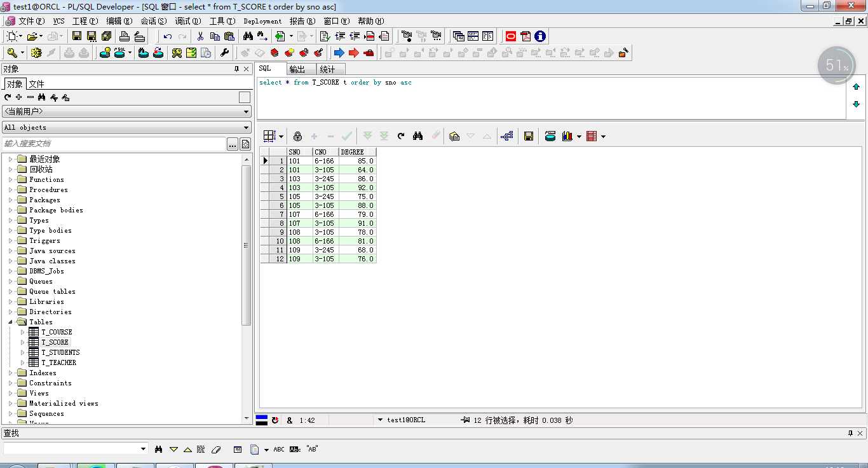
Task: Click binoculars find icon in results toolbar
Action: pos(417,136)
